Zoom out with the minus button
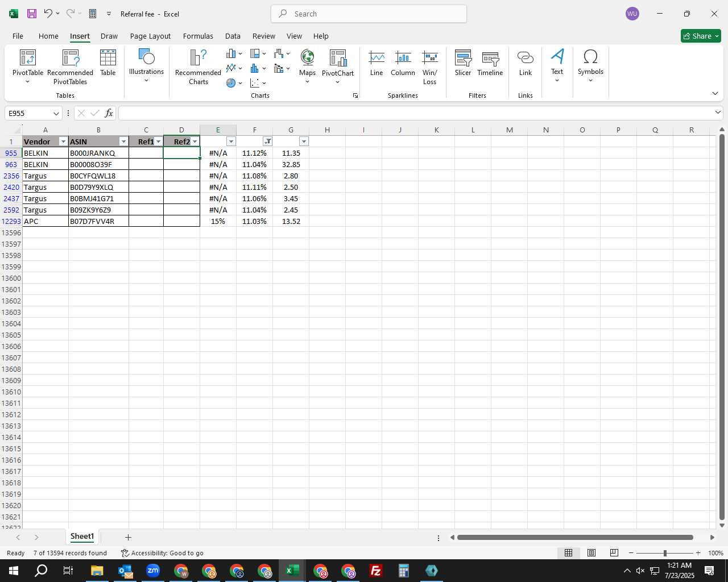Viewport: 728px width, 582px height. (631, 553)
